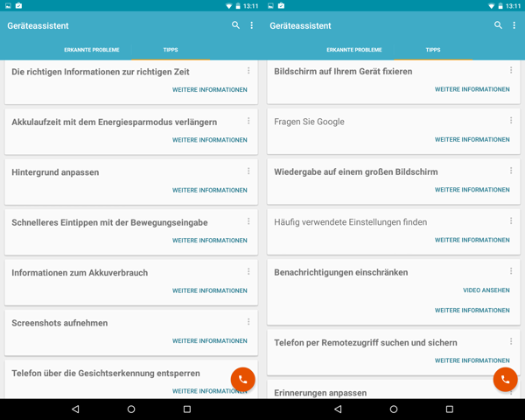This screenshot has width=525, height=420.
Task: Tap Android home button on left screen
Action: [131, 409]
